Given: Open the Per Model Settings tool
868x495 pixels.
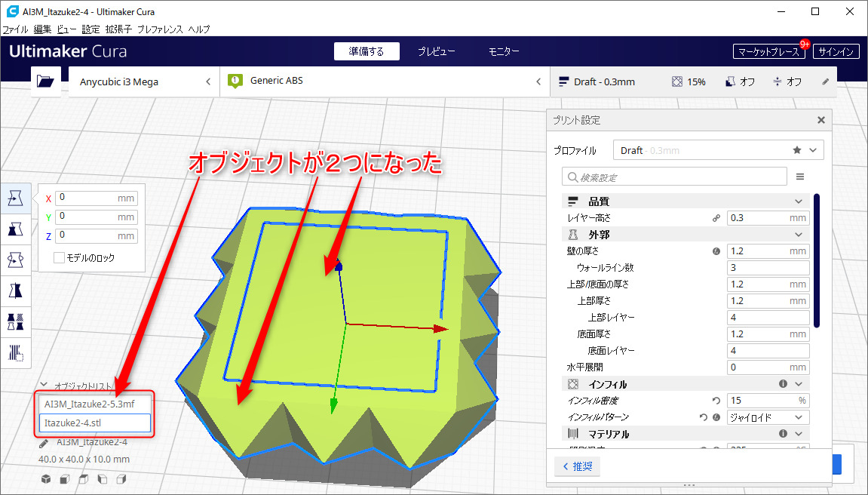Looking at the screenshot, I should (15, 321).
